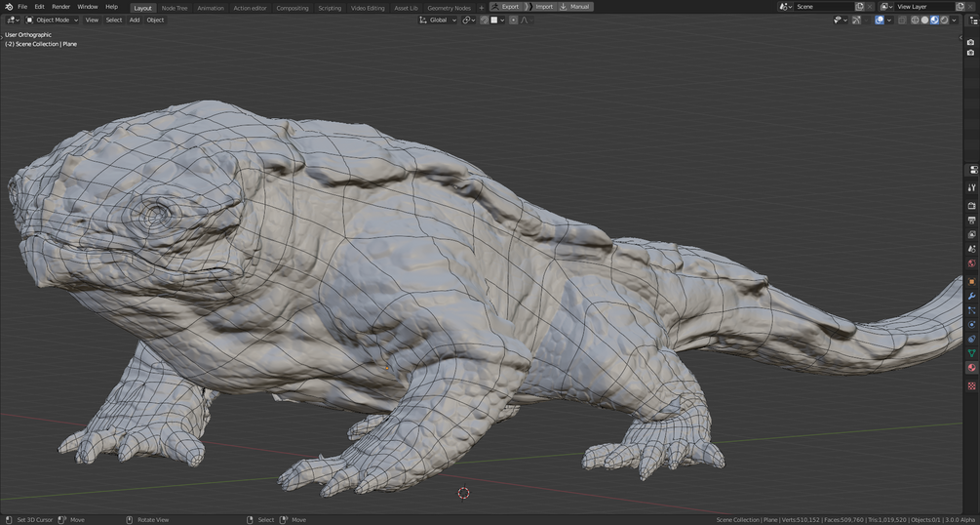Create a new scene with copy icon
Screen dimensions: 980x525
click(x=860, y=6)
